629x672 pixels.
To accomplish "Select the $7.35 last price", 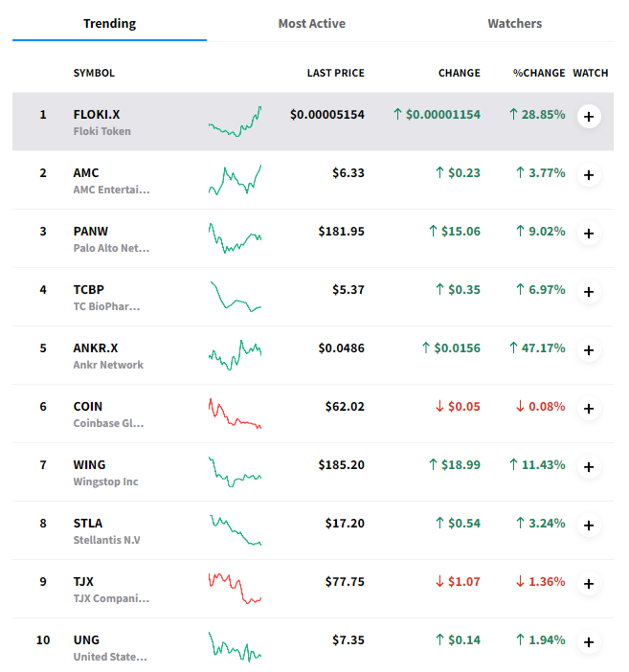I will 348,639.
